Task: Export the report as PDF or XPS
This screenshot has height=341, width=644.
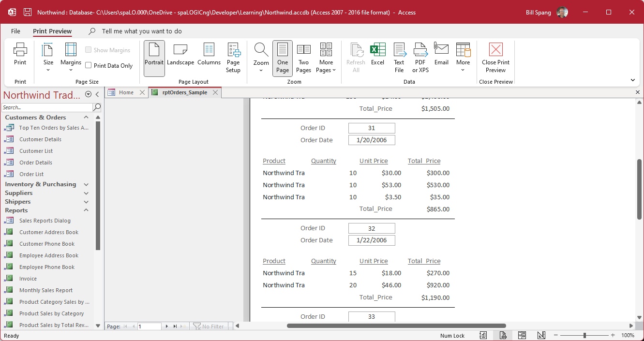Action: click(420, 58)
